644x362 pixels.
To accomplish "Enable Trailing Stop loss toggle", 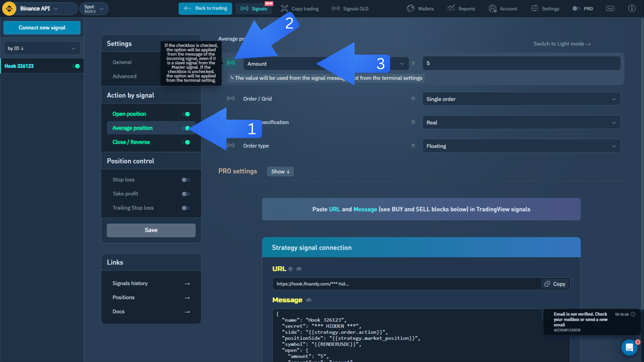I will click(186, 208).
